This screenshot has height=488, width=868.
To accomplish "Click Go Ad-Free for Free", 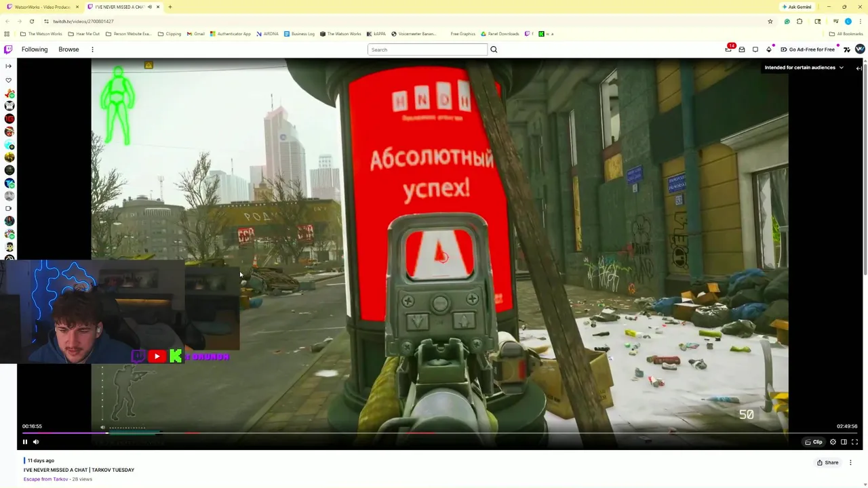I will coord(807,49).
